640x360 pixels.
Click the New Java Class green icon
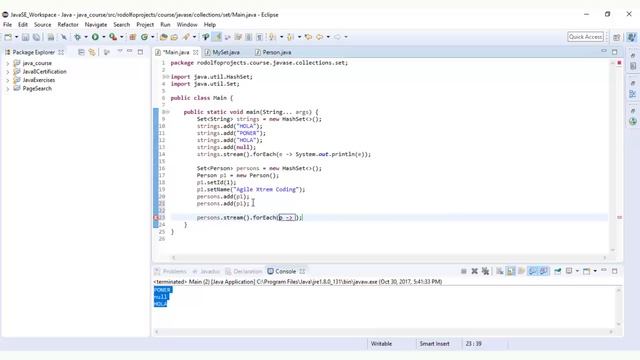coord(144,37)
